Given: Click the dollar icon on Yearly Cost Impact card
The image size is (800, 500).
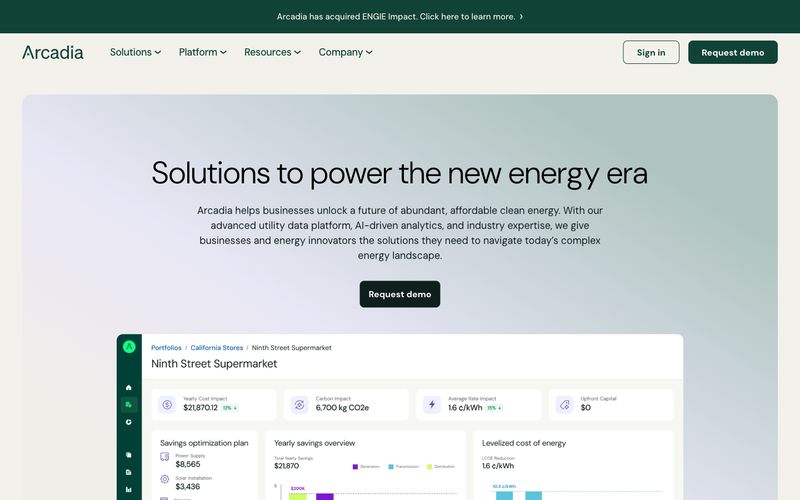Looking at the screenshot, I should (167, 405).
